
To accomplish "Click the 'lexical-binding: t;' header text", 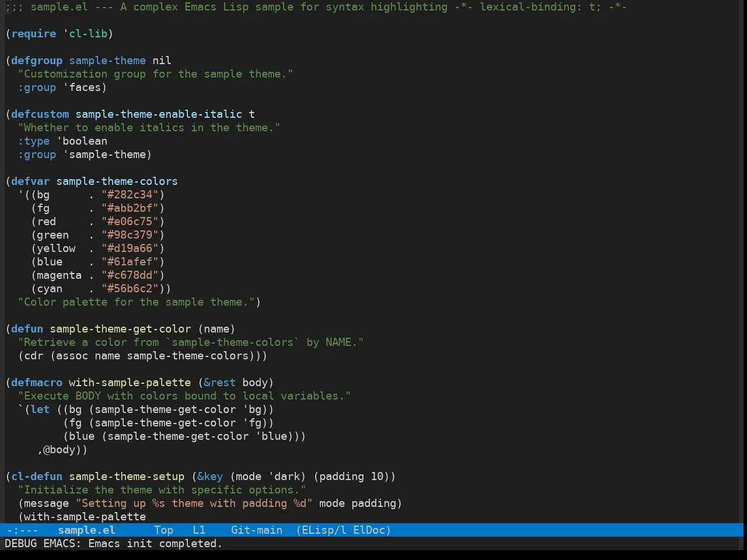I will 540,6.
